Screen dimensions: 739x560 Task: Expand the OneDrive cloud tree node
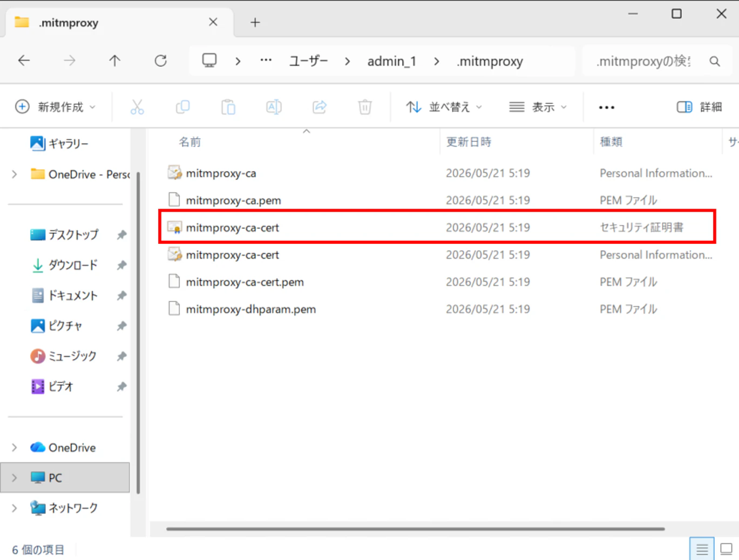tap(15, 447)
